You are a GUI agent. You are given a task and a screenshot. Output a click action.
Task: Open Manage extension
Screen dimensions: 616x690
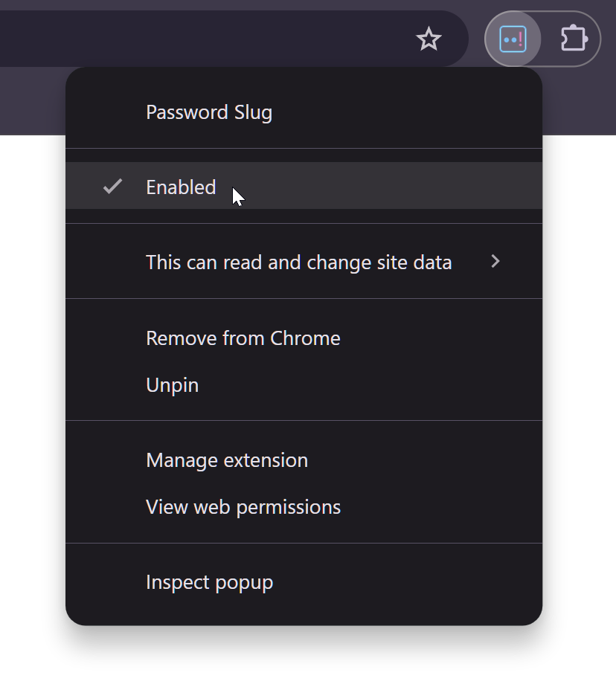[227, 460]
